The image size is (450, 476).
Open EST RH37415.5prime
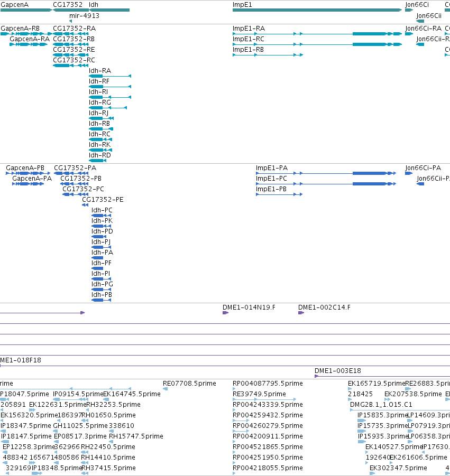pos(85,473)
